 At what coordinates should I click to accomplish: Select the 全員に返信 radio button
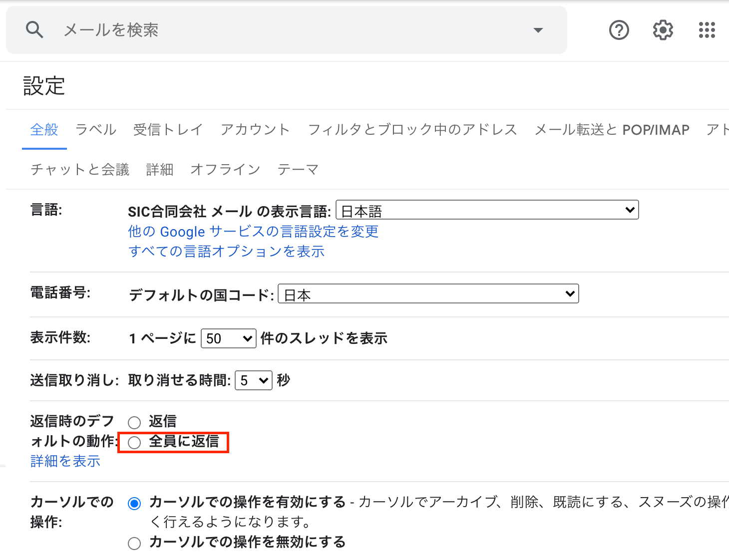tap(134, 442)
